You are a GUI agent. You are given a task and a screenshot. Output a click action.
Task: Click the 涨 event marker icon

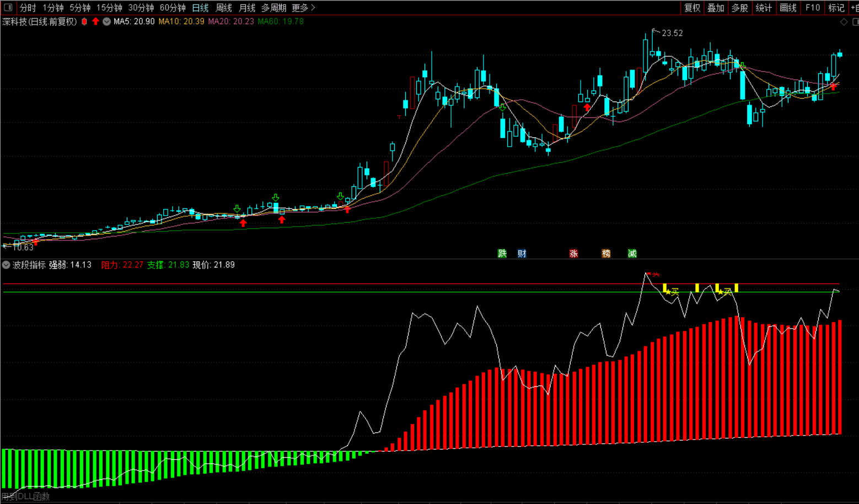(573, 254)
